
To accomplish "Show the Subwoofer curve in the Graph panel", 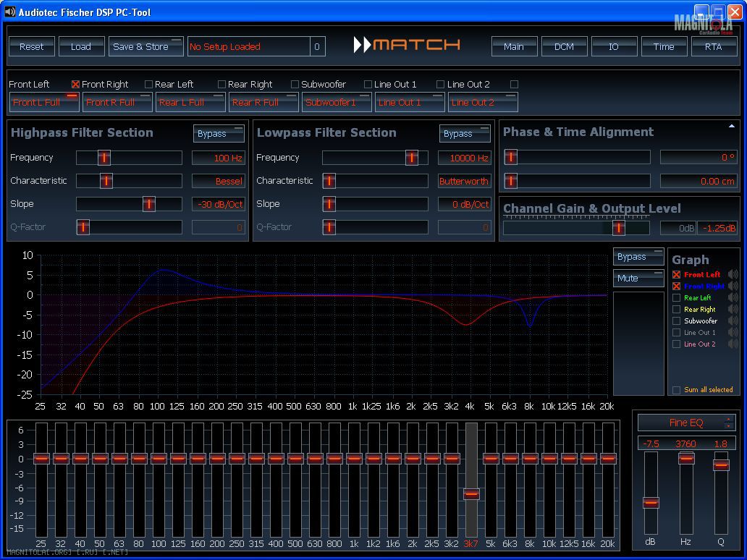I will click(677, 321).
